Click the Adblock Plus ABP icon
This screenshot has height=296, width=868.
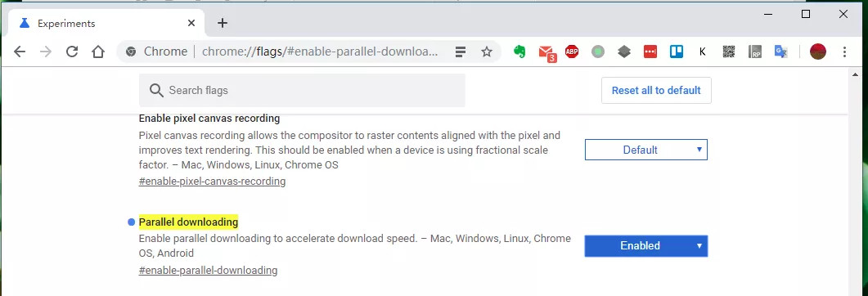(x=572, y=52)
